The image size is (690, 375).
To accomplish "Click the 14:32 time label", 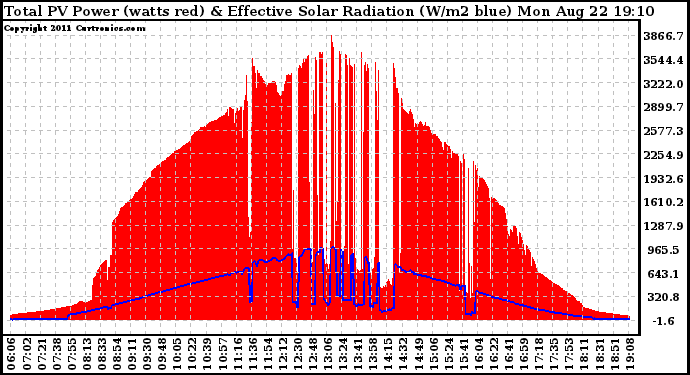I will pyautogui.click(x=403, y=354).
